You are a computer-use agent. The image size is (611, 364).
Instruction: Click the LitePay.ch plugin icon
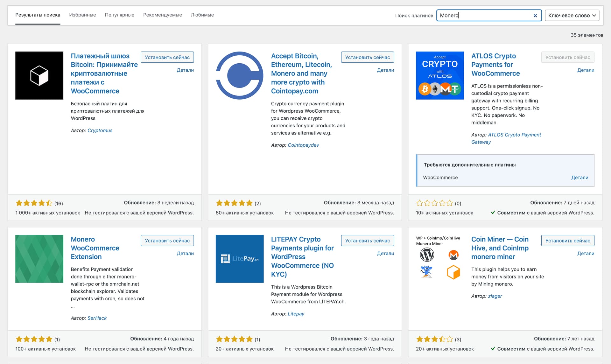(x=239, y=259)
